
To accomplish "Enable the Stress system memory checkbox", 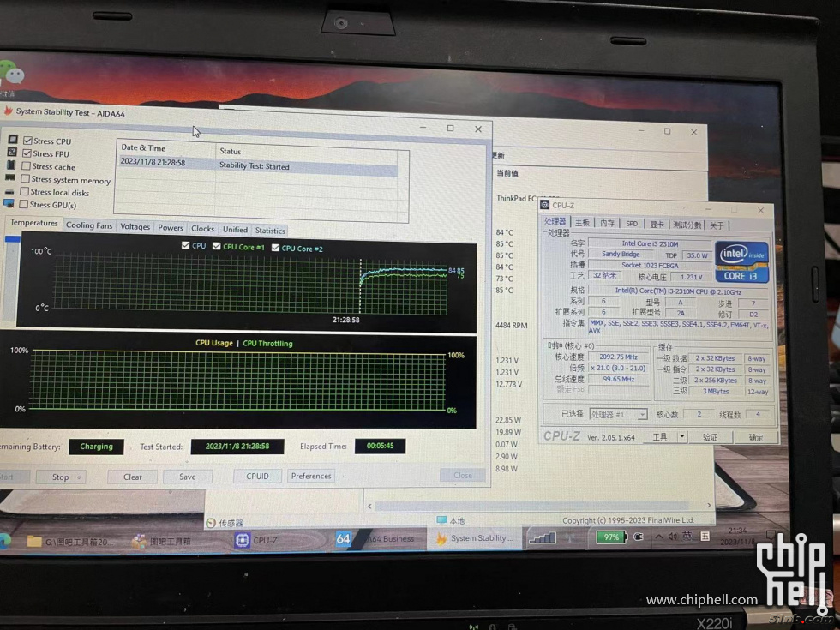I will point(25,178).
